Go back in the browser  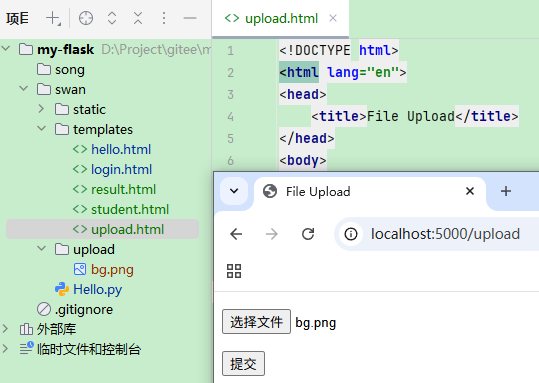236,234
